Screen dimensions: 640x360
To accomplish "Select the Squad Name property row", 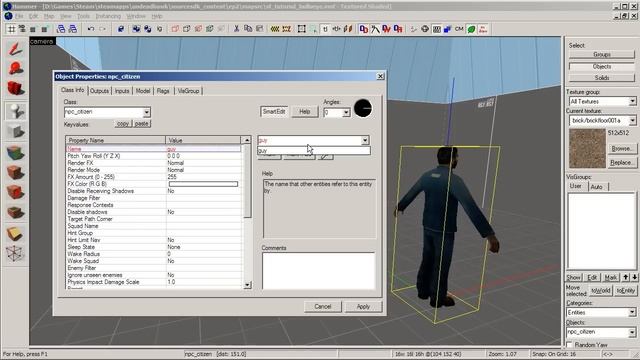I will point(154,226).
